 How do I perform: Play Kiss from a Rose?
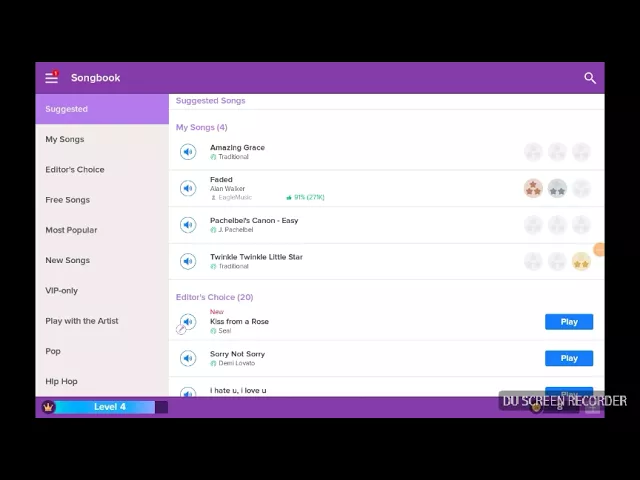tap(569, 322)
